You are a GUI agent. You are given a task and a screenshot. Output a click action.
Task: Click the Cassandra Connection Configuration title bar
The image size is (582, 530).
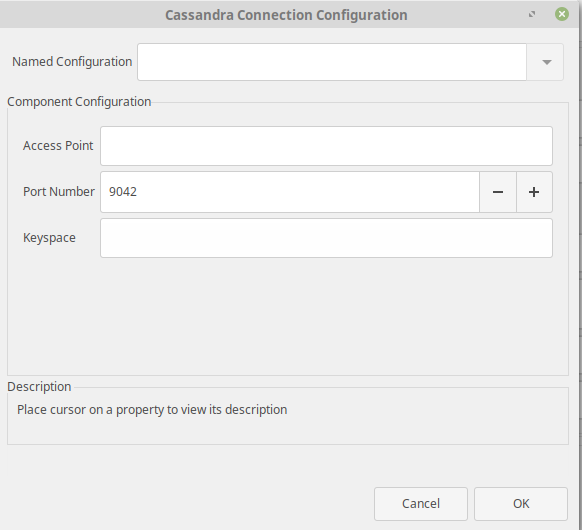[x=286, y=15]
